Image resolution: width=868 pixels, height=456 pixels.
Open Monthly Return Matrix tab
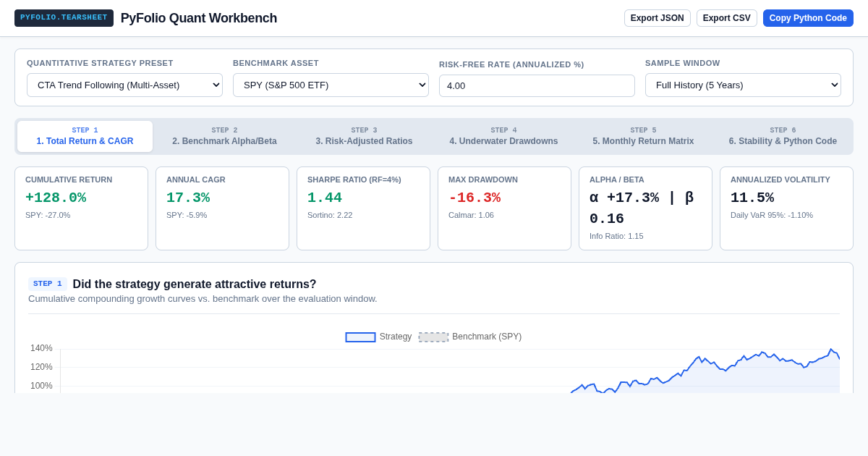click(643, 136)
